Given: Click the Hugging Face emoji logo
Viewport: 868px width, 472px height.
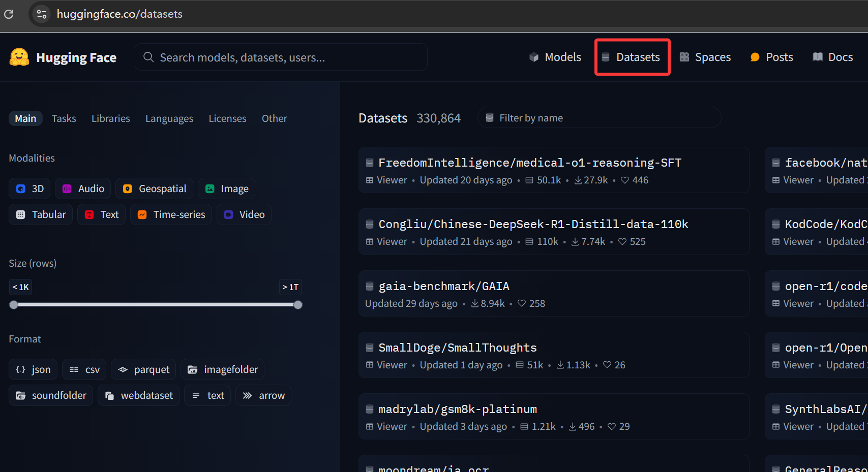Looking at the screenshot, I should [19, 57].
